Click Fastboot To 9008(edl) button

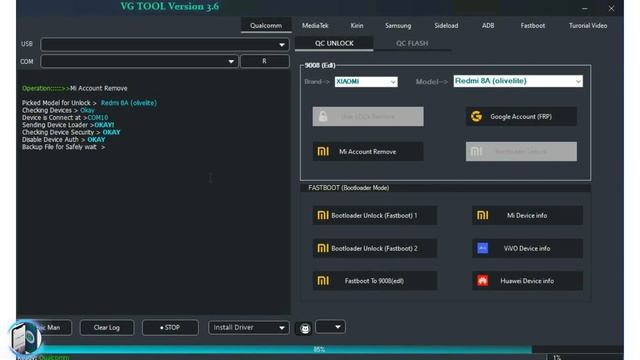pyautogui.click(x=374, y=281)
